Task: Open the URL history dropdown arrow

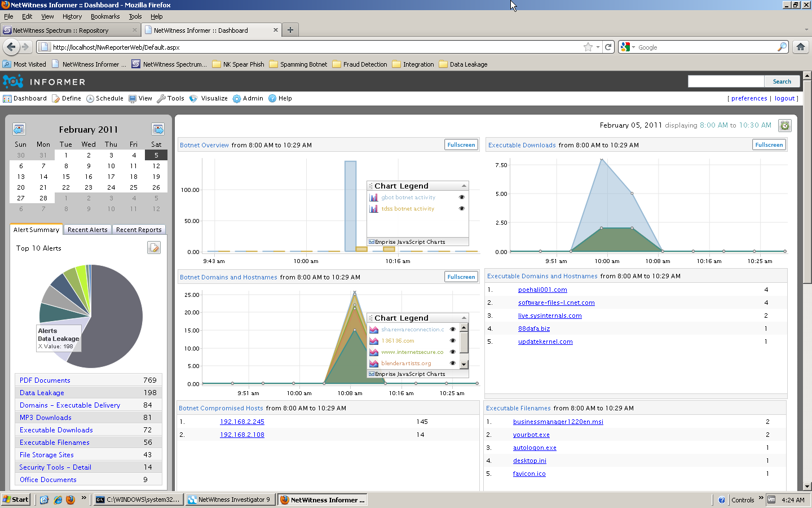Action: pos(598,47)
